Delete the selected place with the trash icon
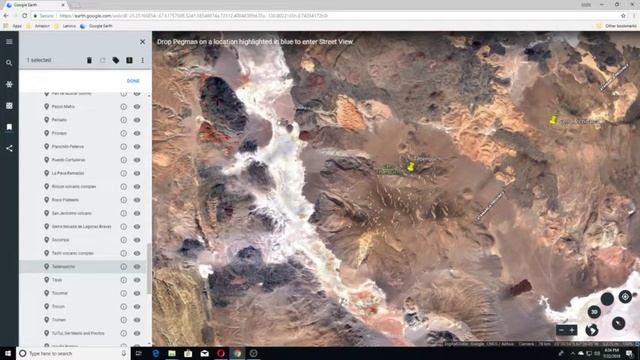The image size is (640, 360). [x=89, y=60]
